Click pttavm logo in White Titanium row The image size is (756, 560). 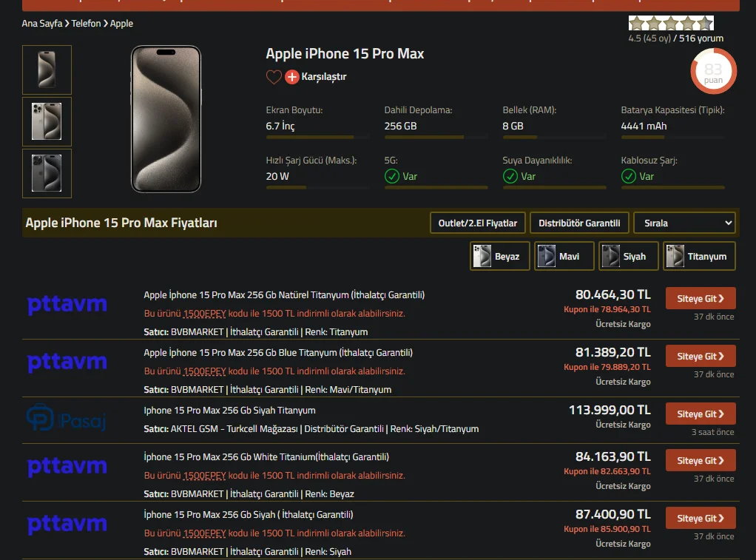coord(67,467)
